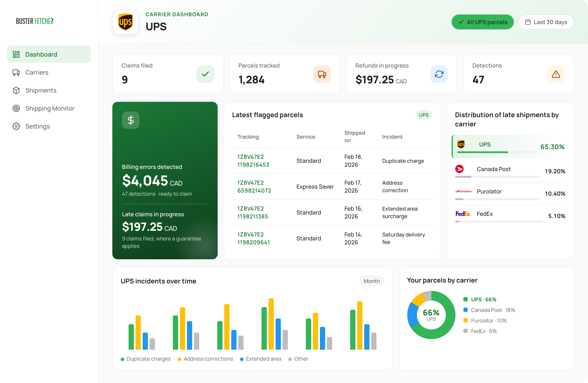Open tracking 1Z8V47E2 6598214072

coord(254,187)
